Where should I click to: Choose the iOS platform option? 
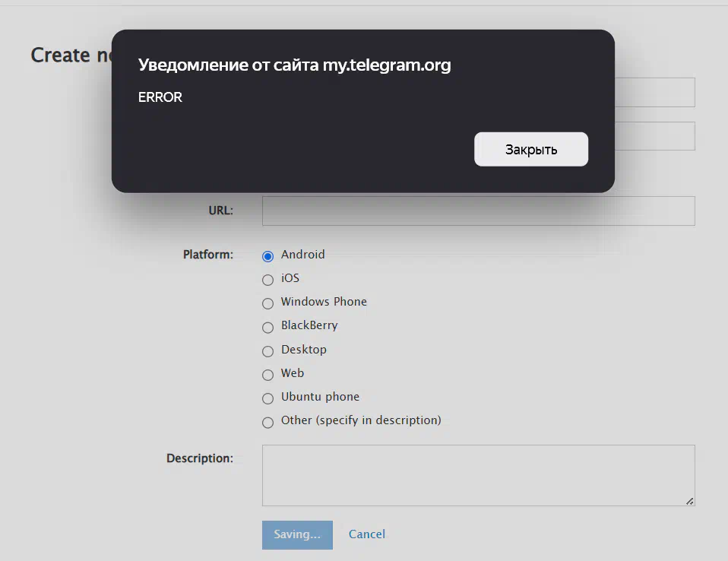pos(268,280)
